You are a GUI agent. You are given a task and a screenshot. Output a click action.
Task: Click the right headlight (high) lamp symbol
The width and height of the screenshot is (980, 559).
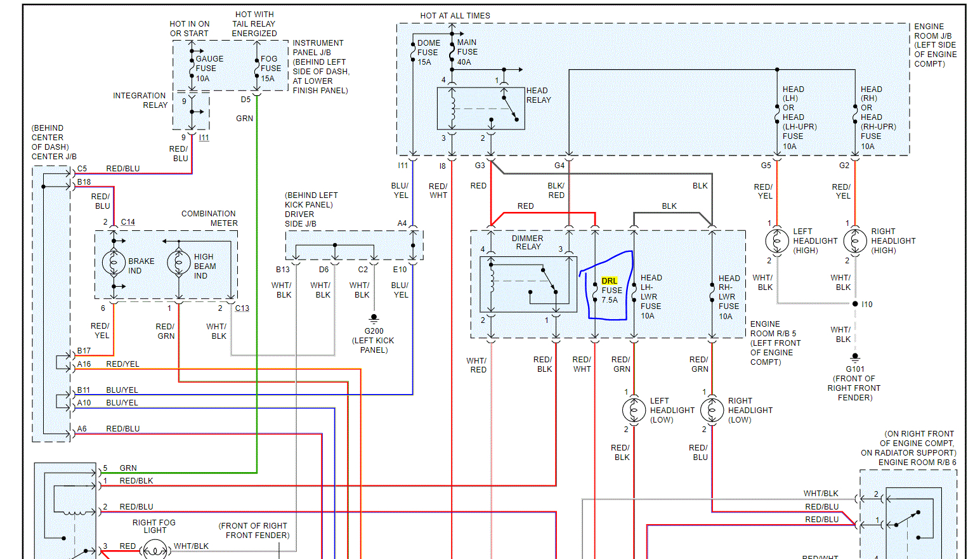[x=854, y=241]
